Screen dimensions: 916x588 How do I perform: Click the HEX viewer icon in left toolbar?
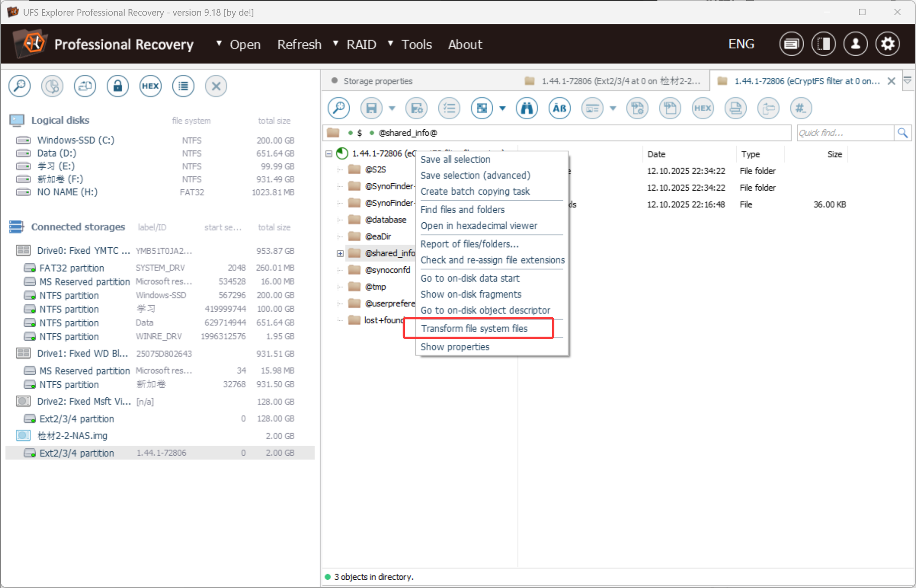[x=150, y=86]
